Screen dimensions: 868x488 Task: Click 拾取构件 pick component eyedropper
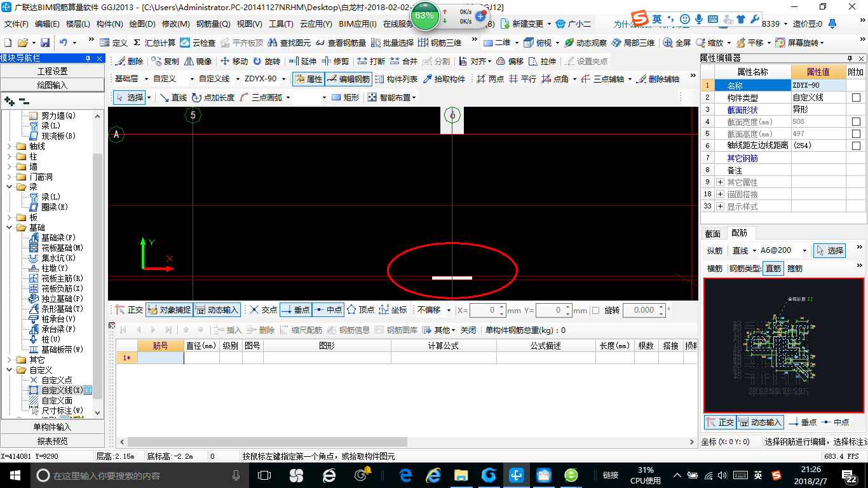[444, 79]
